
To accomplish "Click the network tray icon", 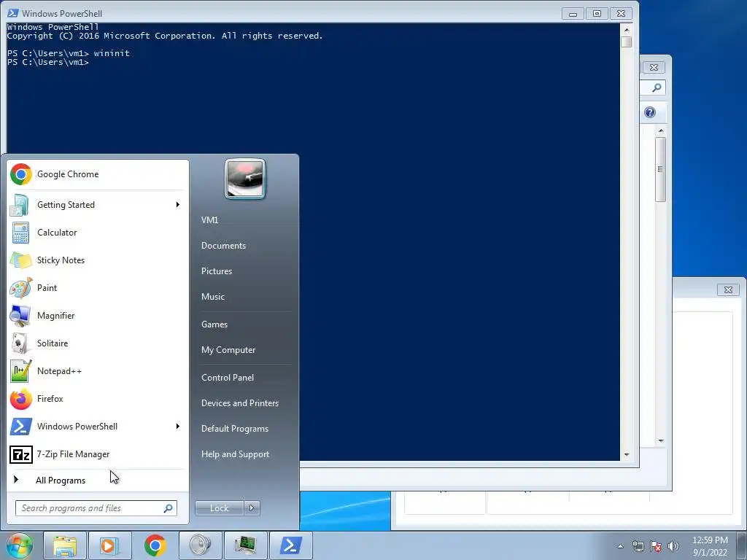I will point(638,546).
